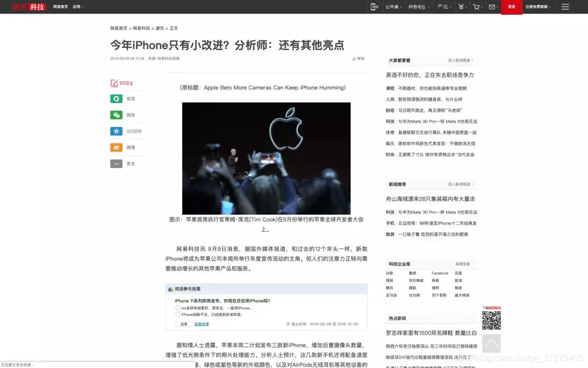
Task: Open 时尚 item 王源剪了寸头
Action: (436, 155)
